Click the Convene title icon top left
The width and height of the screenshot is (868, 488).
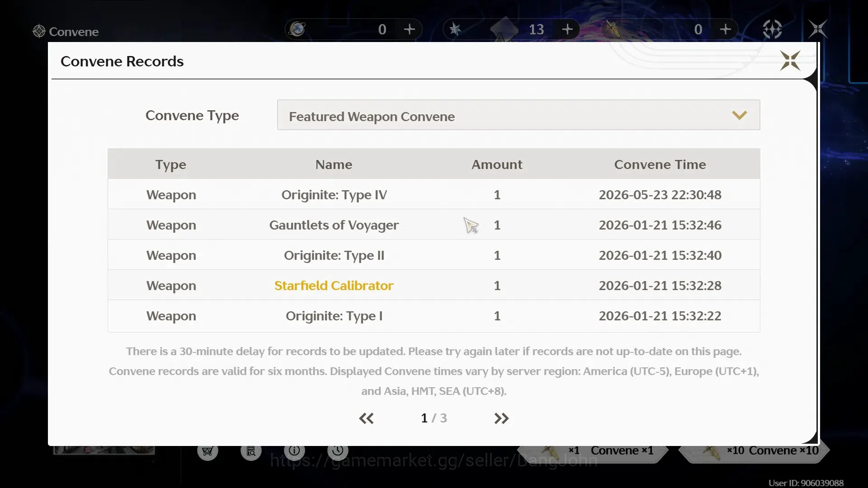tap(39, 31)
